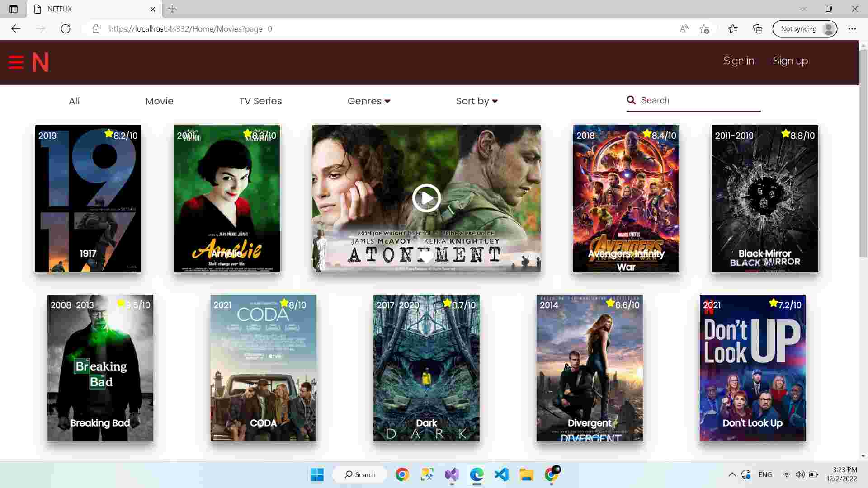The height and width of the screenshot is (488, 868).
Task: Show All titles filter
Action: [74, 101]
